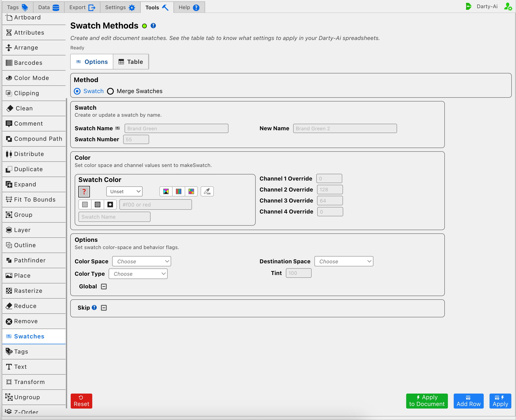Open the Layer tool
Viewport: 516px width, 420px height.
(x=34, y=230)
